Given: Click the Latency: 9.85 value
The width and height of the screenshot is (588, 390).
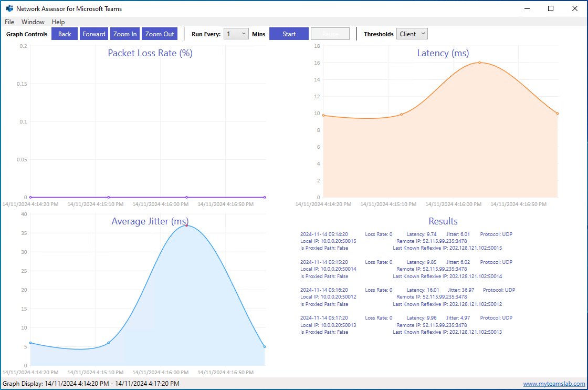Looking at the screenshot, I should point(422,262).
